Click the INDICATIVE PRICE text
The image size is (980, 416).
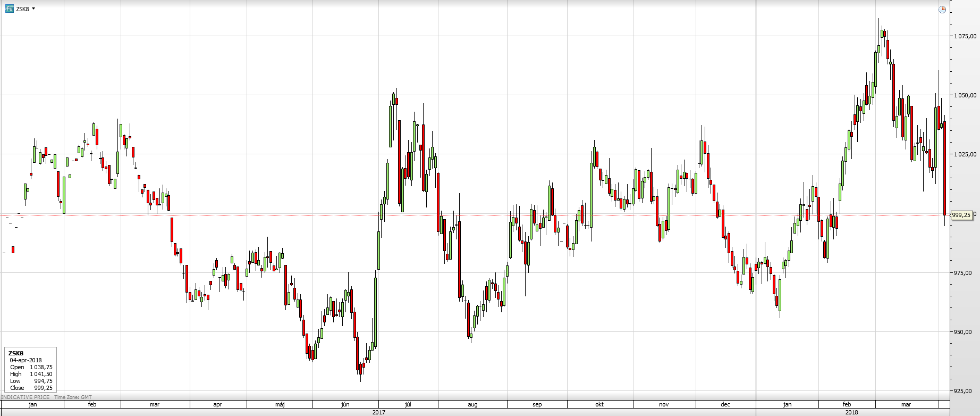26,397
